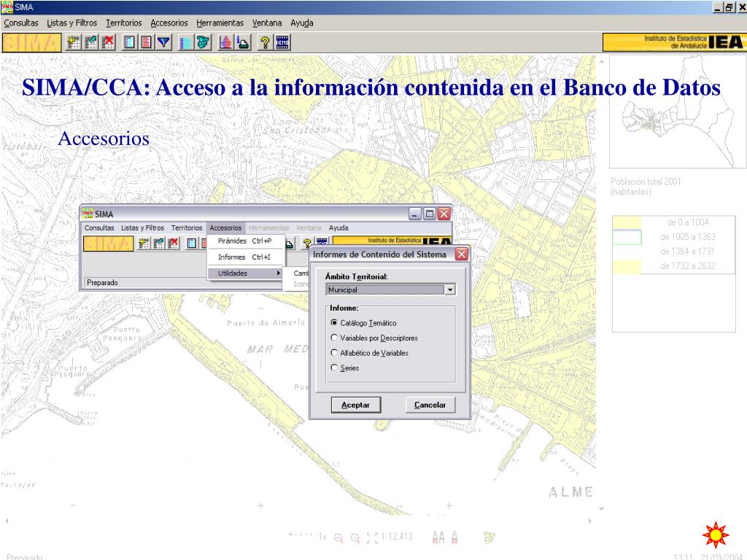
Task: Click the blue list document icon in main toolbar
Action: pyautogui.click(x=129, y=42)
